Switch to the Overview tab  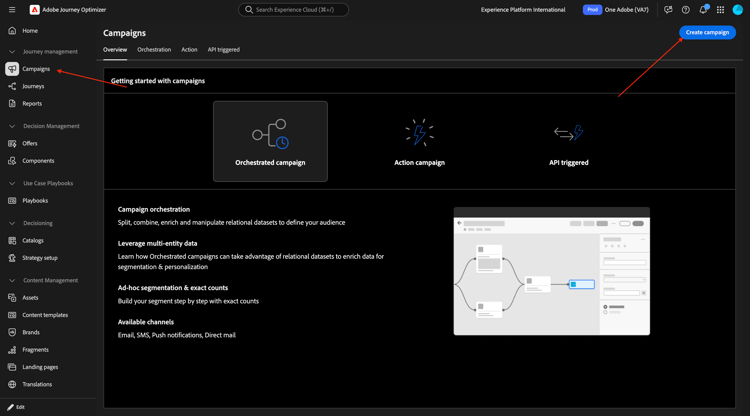(115, 50)
